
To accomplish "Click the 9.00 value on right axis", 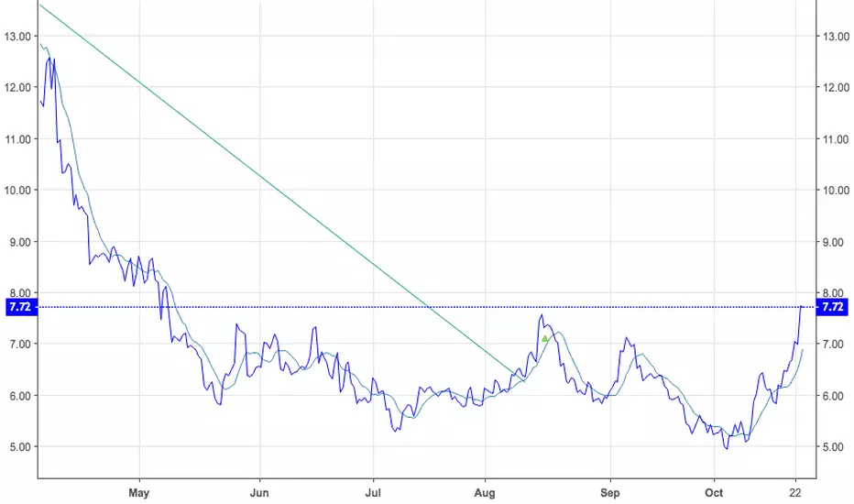I will click(x=833, y=242).
